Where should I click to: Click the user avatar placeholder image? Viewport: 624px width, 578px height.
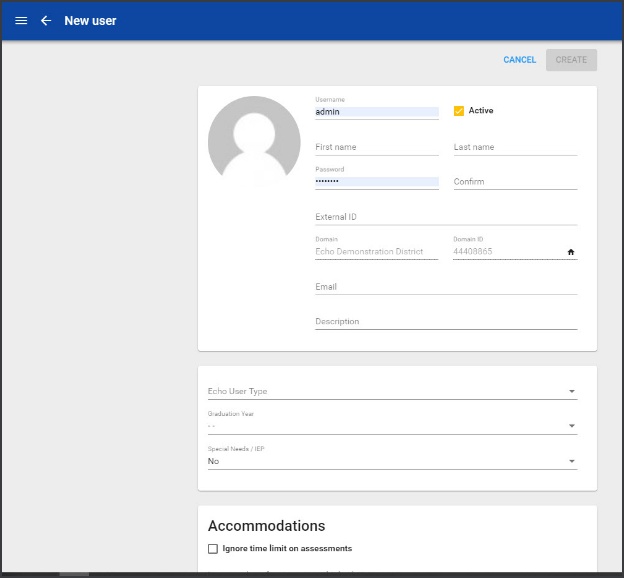coord(254,142)
